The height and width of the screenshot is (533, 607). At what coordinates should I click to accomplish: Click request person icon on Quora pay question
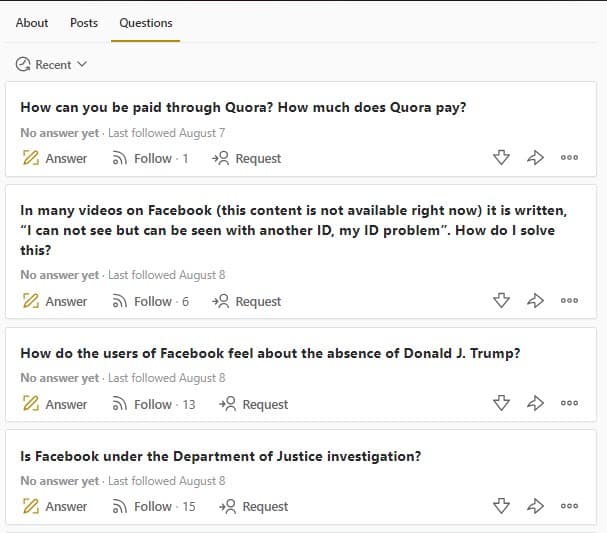click(x=220, y=158)
